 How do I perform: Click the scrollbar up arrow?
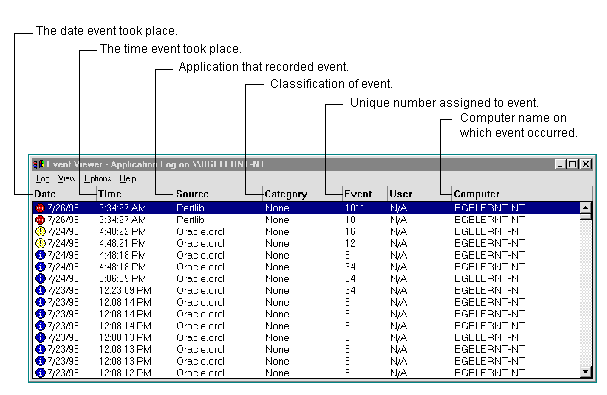pyautogui.click(x=586, y=208)
